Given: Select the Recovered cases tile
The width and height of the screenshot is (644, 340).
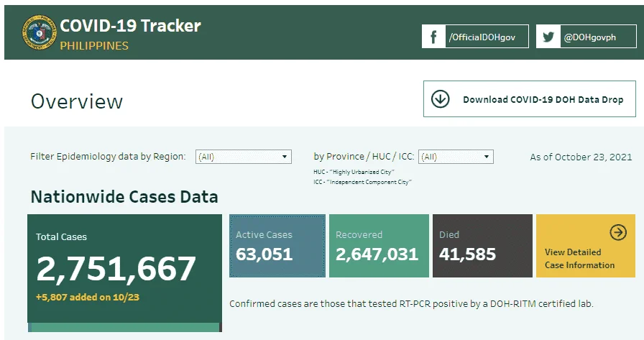Looking at the screenshot, I should click(x=379, y=246).
